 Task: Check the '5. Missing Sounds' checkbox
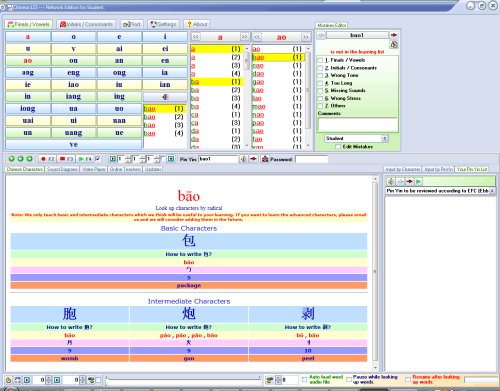click(320, 91)
